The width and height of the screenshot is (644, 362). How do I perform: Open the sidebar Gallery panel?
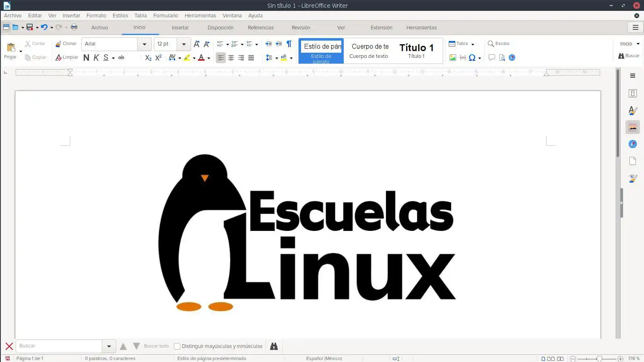click(x=633, y=127)
